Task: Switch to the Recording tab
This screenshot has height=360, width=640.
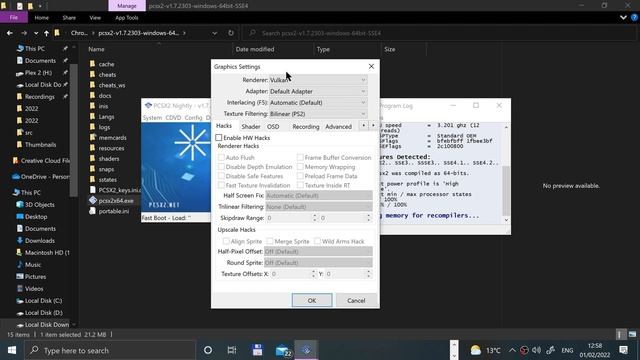Action: pyautogui.click(x=306, y=127)
